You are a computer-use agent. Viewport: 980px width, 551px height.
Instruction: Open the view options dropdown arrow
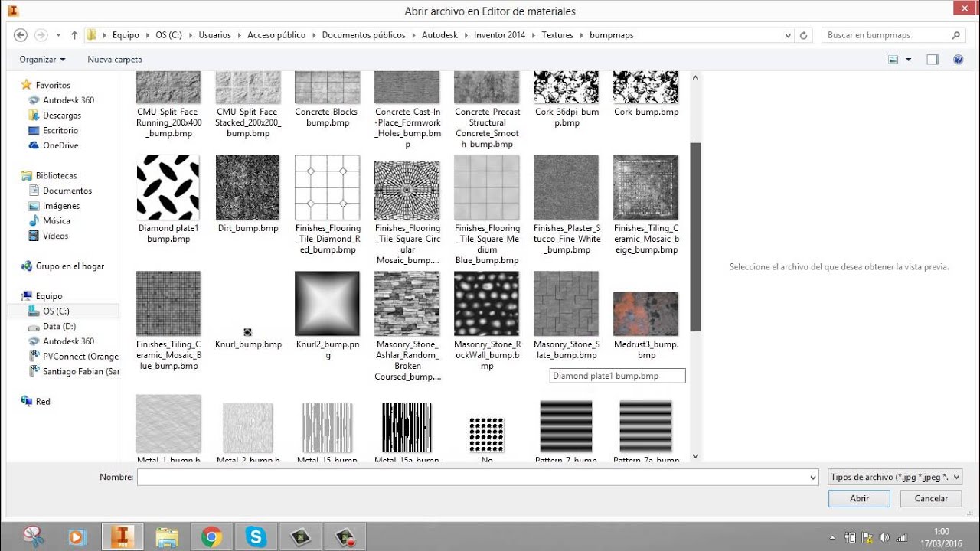pyautogui.click(x=909, y=60)
